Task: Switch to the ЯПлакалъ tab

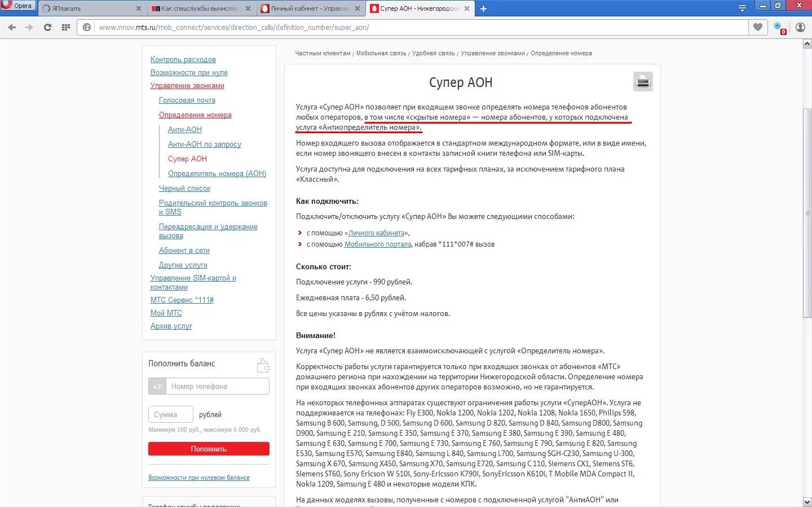Action: click(90, 8)
